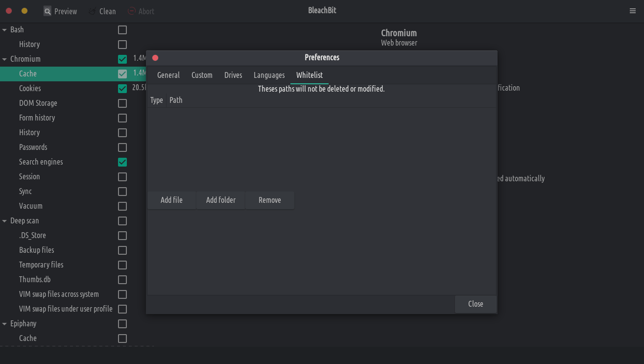Select the Passwords item in tree
The image size is (644, 364).
click(x=33, y=147)
